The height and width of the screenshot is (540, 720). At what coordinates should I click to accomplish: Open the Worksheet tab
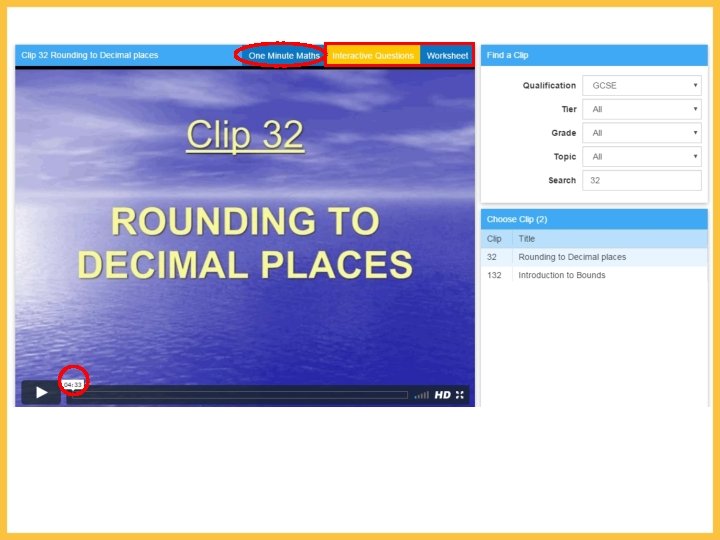(x=447, y=56)
